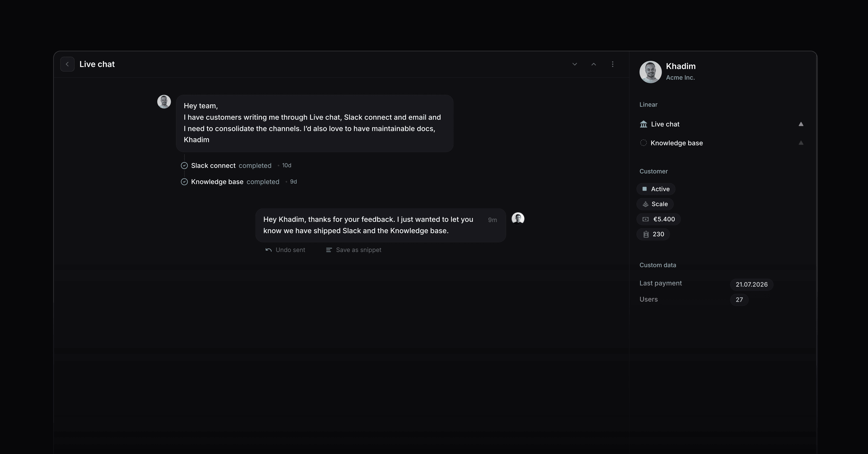The width and height of the screenshot is (868, 454).
Task: Click the badge icon next to 230
Action: pyautogui.click(x=646, y=234)
